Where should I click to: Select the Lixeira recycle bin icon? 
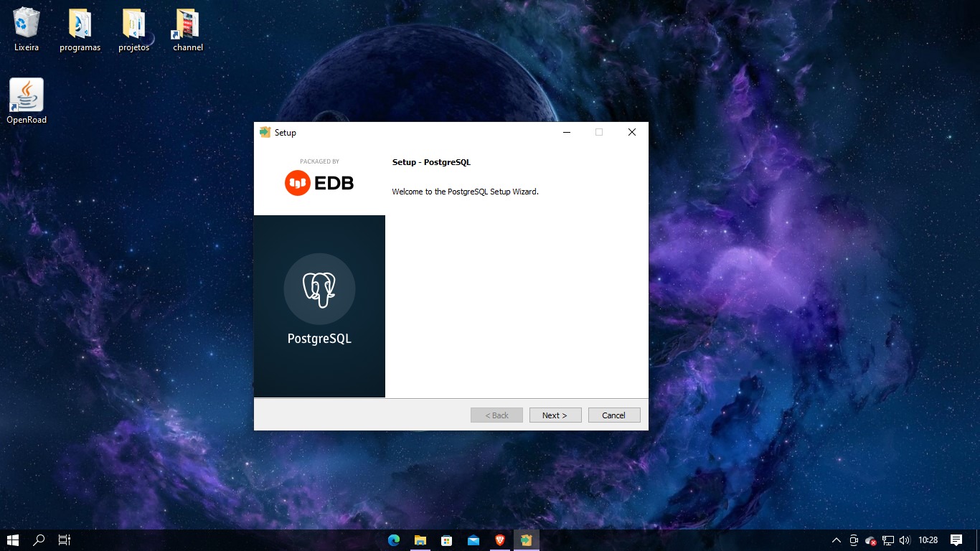(x=27, y=29)
